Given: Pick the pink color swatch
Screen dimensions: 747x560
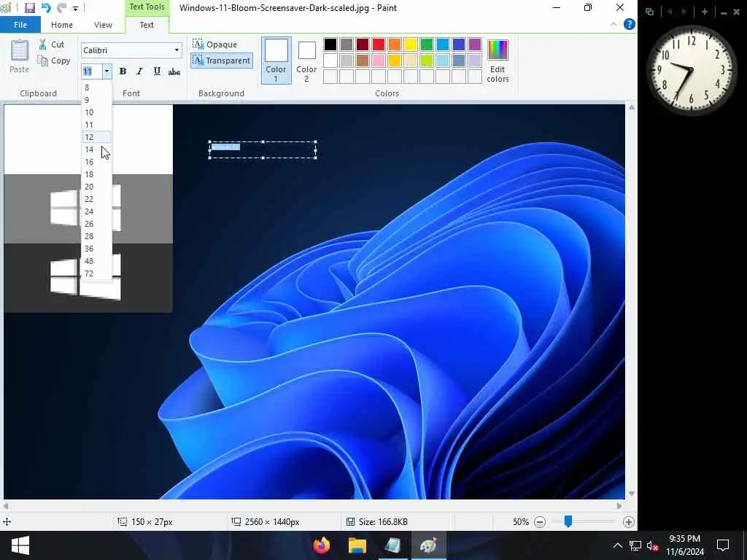Looking at the screenshot, I should pos(379,61).
